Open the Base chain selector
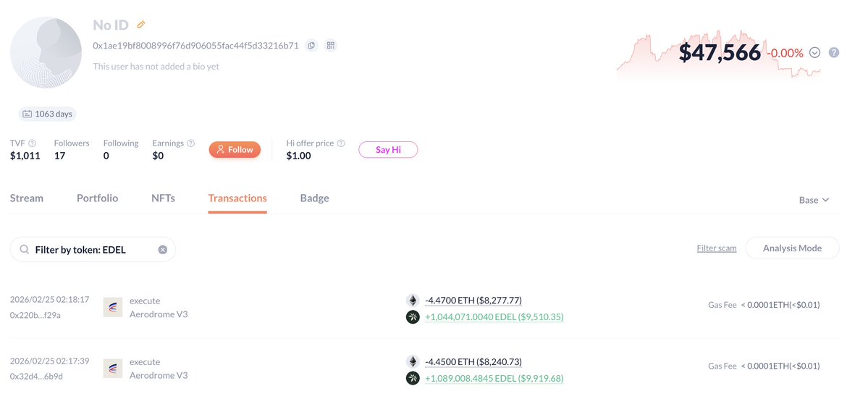This screenshot has width=868, height=415. [814, 200]
